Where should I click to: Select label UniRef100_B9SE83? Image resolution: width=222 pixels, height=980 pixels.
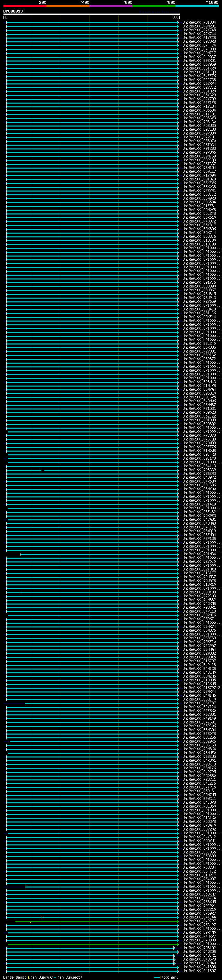click(199, 129)
